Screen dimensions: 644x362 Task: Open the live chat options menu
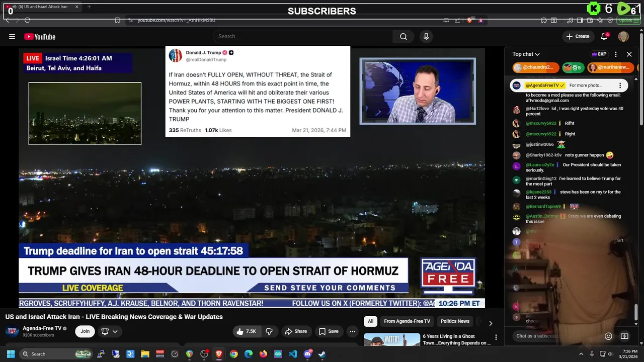click(x=616, y=54)
